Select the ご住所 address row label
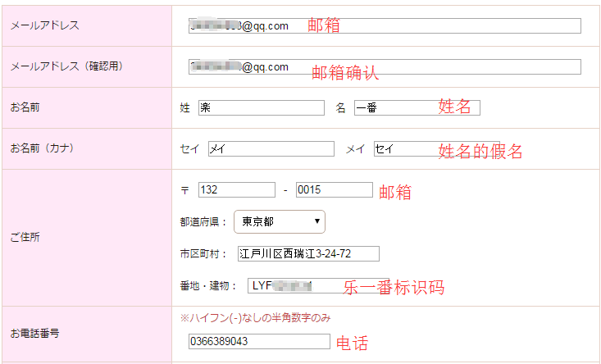This screenshot has width=601, height=364. (x=25, y=237)
